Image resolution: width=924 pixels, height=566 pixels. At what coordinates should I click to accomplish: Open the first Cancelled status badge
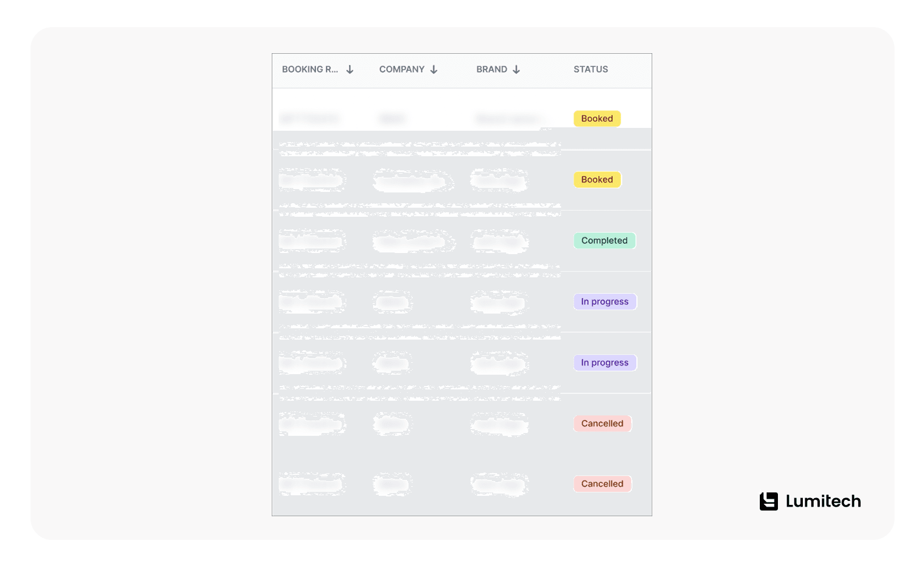click(x=602, y=423)
